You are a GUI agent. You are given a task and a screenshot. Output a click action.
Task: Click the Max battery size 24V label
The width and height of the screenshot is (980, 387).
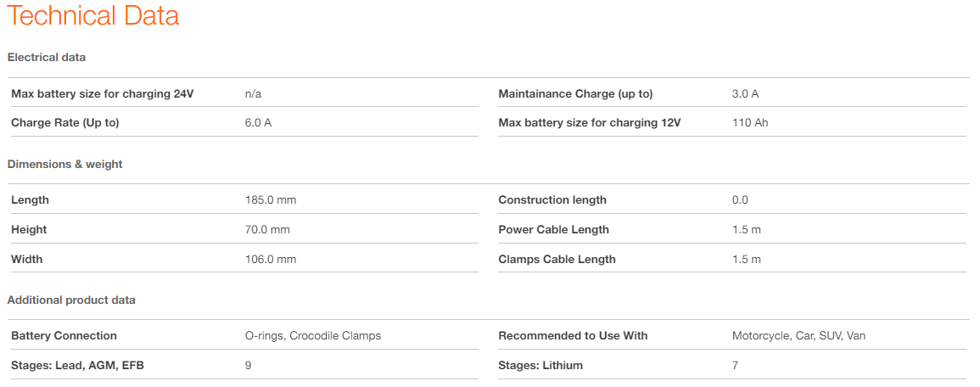(x=103, y=93)
